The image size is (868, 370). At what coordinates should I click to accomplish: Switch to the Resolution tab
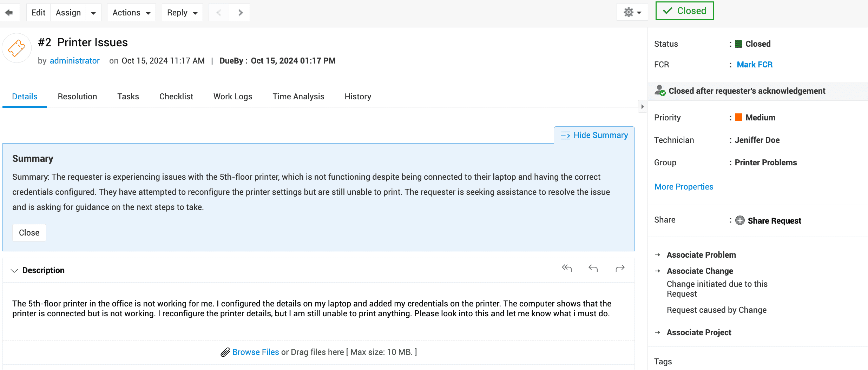pyautogui.click(x=77, y=97)
